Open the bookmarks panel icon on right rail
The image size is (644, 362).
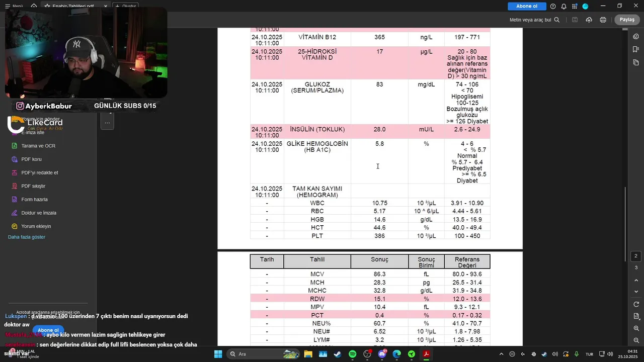coord(636,49)
